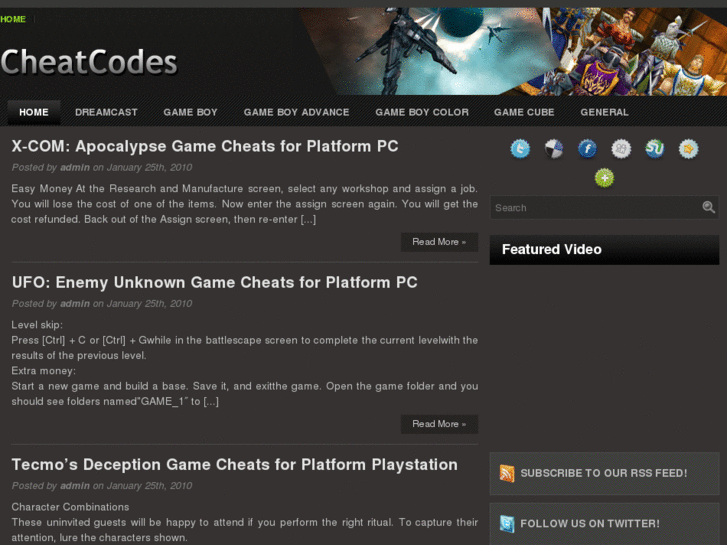Click the magnifying glass search icon
727x545 pixels.
click(x=708, y=207)
